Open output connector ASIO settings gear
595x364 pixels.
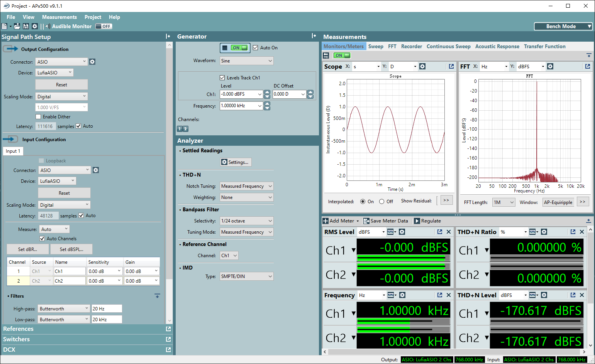[x=92, y=62]
